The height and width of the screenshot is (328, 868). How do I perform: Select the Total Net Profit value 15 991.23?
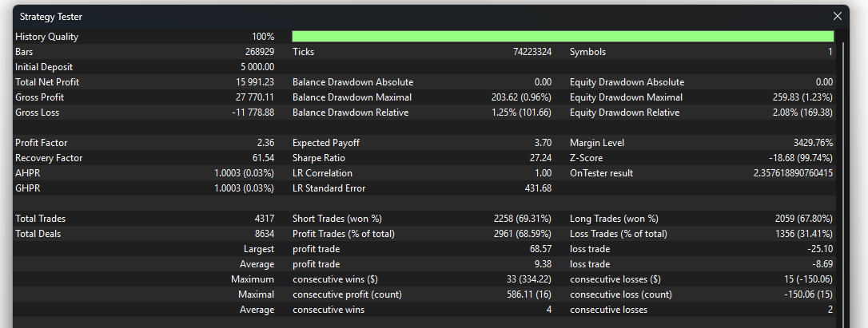(x=255, y=82)
